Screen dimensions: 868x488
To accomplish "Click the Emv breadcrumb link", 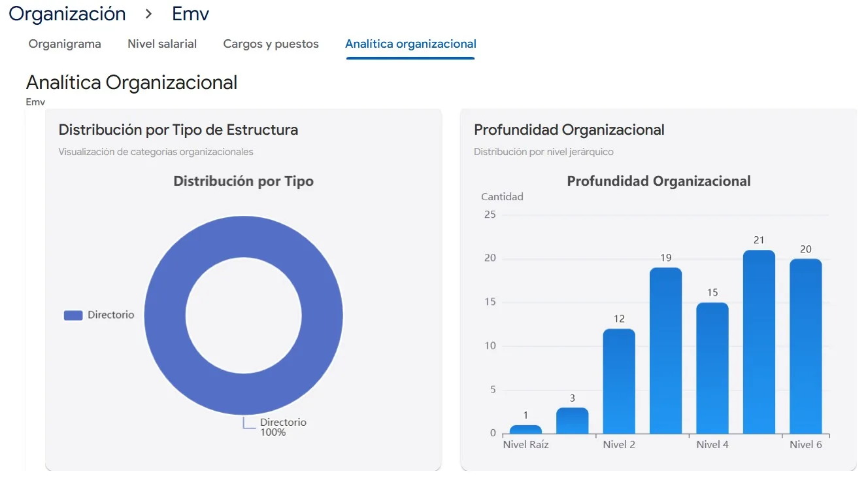I will pyautogui.click(x=190, y=13).
